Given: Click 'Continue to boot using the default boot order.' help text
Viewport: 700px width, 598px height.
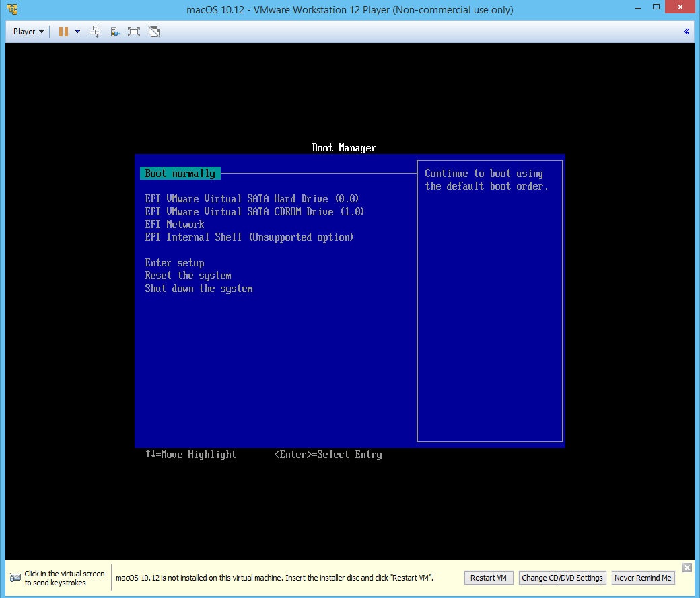Looking at the screenshot, I should click(486, 180).
